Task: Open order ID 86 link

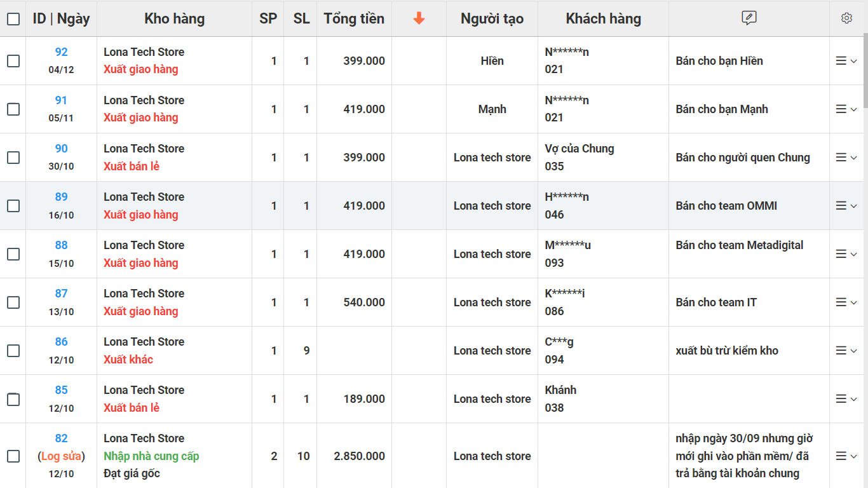Action: pyautogui.click(x=61, y=342)
